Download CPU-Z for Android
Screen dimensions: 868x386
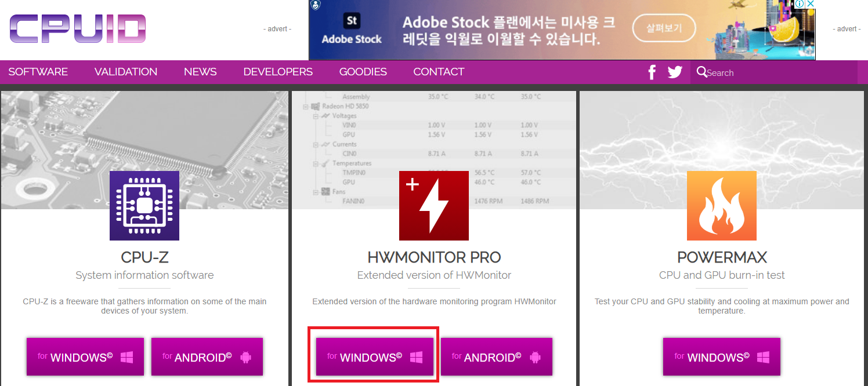pos(207,357)
